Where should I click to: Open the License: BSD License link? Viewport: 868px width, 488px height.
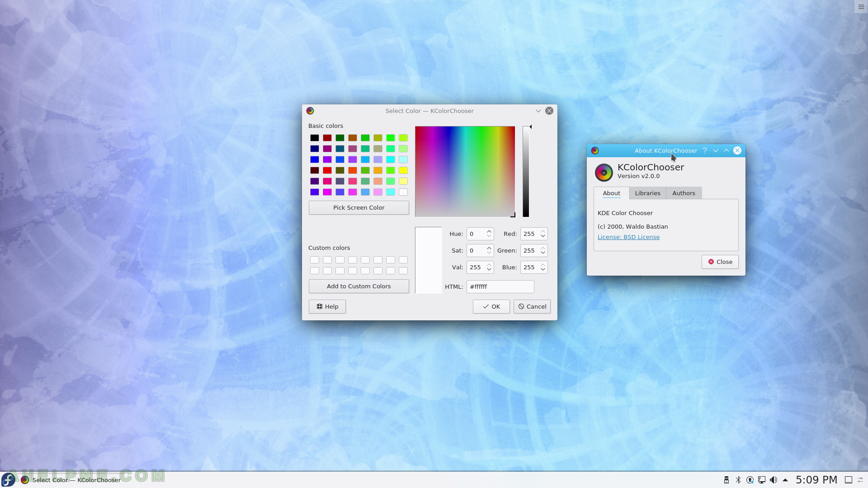(628, 237)
